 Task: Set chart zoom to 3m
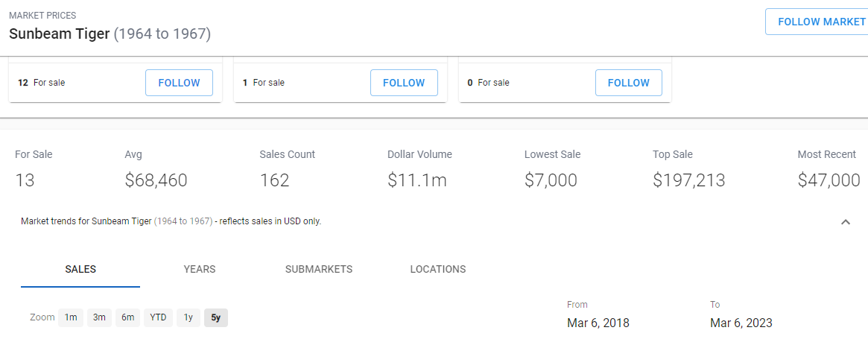pyautogui.click(x=99, y=317)
